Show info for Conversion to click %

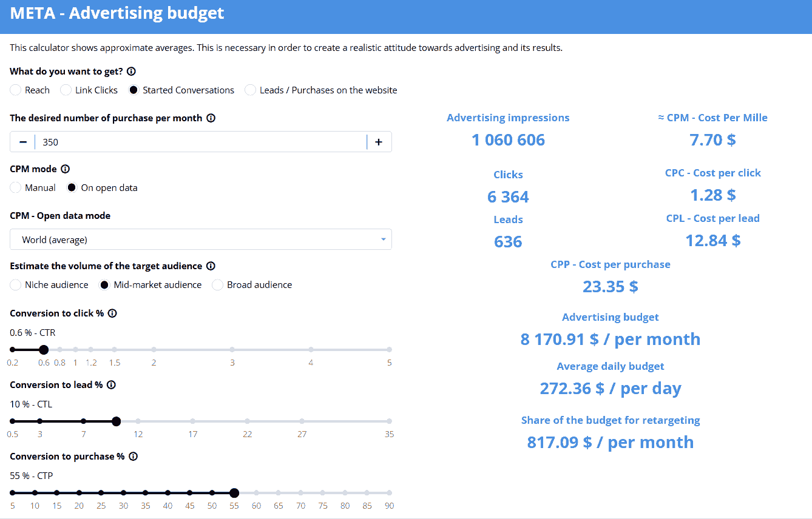[x=112, y=313]
